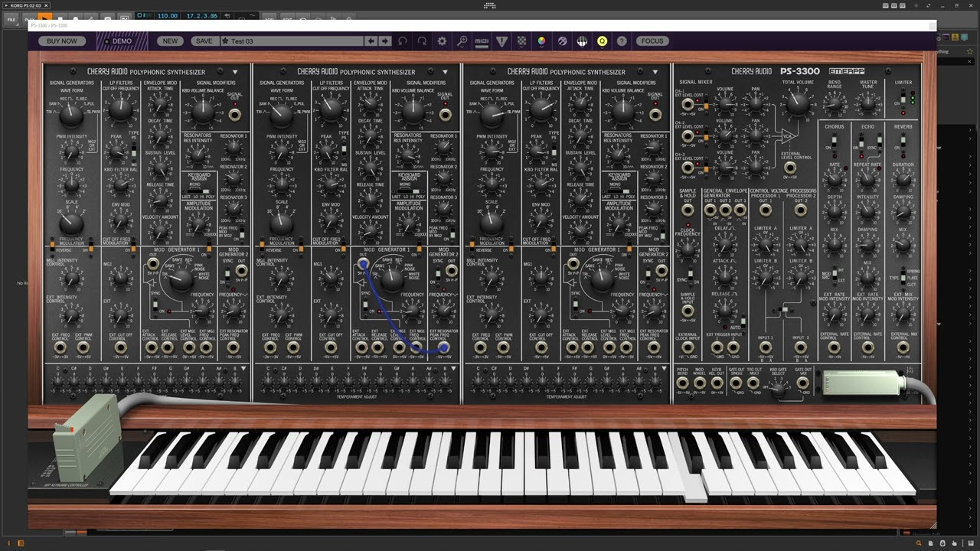
Task: Click the Mod Generator 1 waveform knob on left module
Action: point(181,280)
